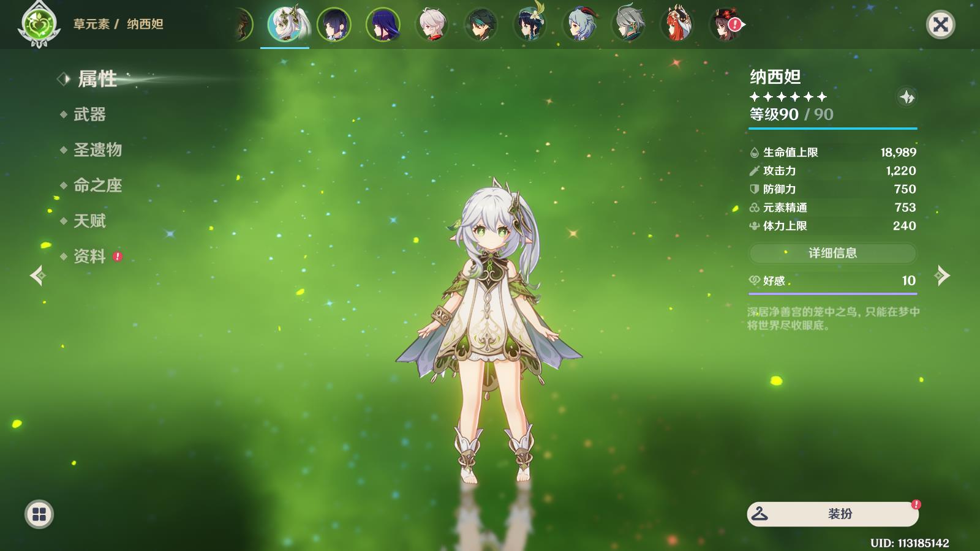Click the UID number text

coord(910,543)
